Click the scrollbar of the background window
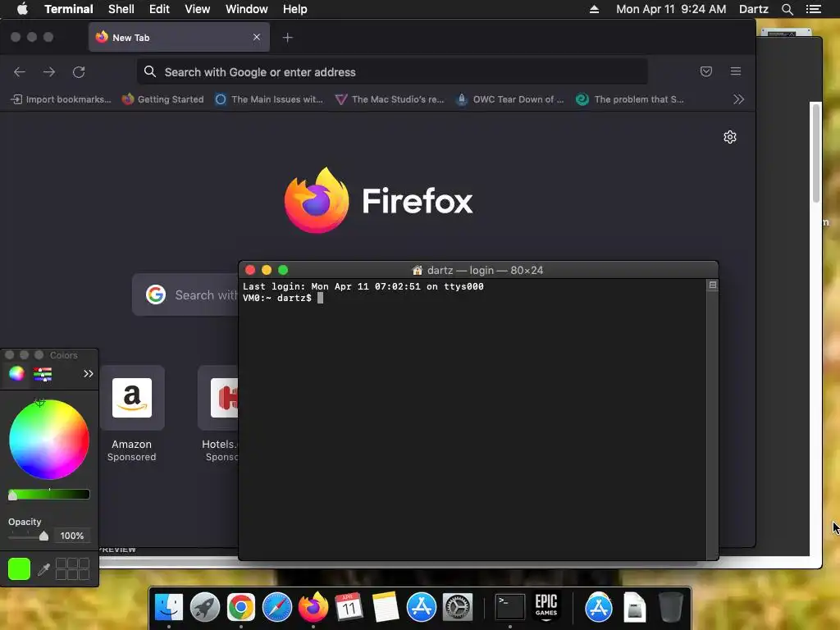 (x=816, y=153)
